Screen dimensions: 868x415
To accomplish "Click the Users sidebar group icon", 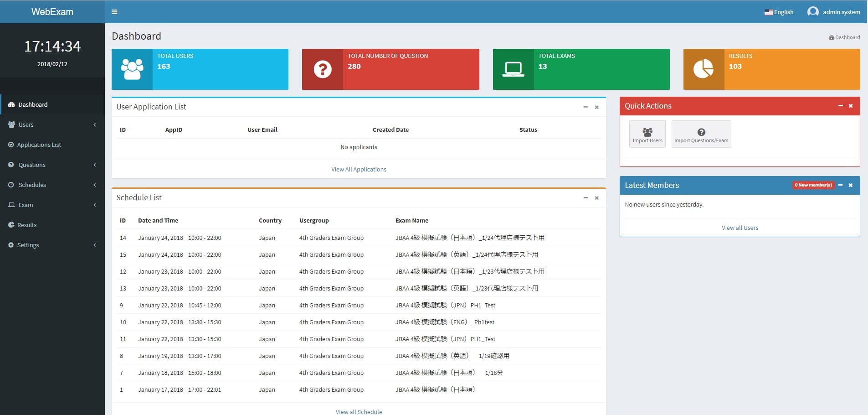I will (11, 124).
